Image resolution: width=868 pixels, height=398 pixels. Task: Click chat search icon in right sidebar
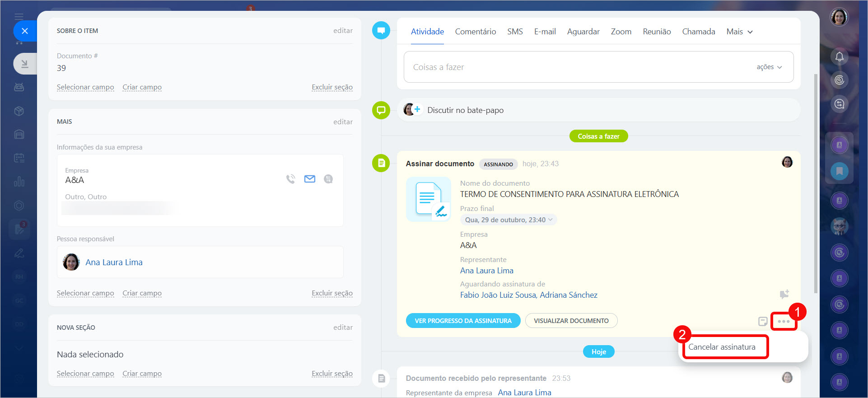click(840, 104)
